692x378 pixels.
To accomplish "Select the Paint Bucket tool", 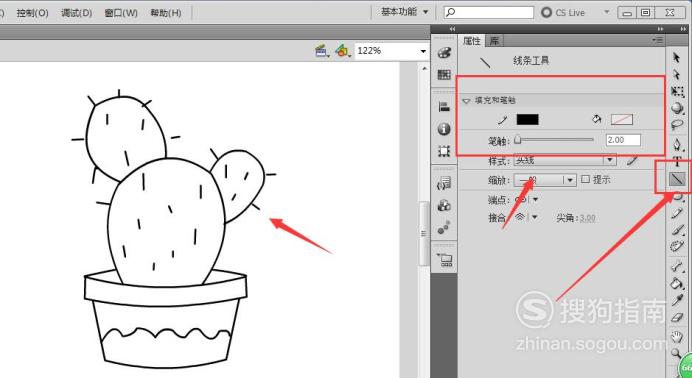I will click(677, 283).
